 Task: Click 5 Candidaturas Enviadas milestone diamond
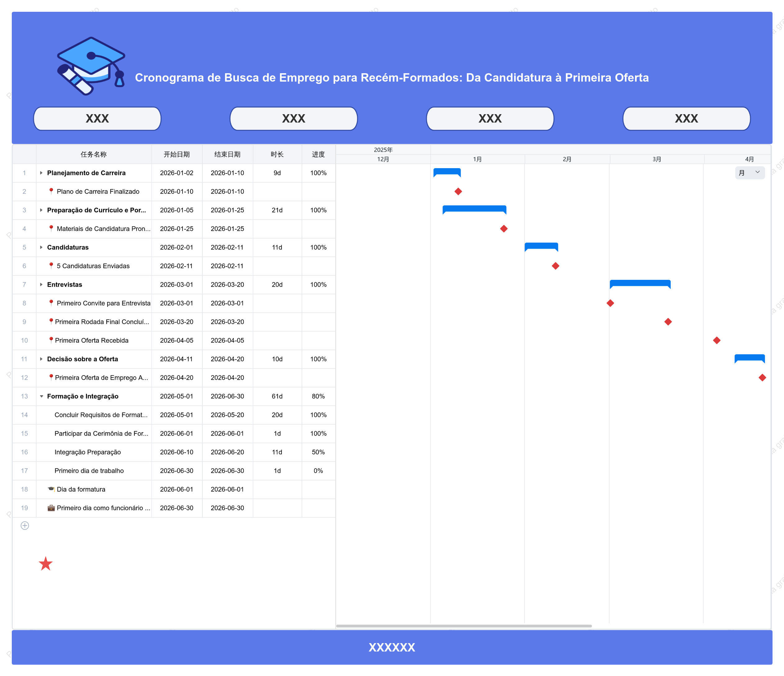[556, 266]
